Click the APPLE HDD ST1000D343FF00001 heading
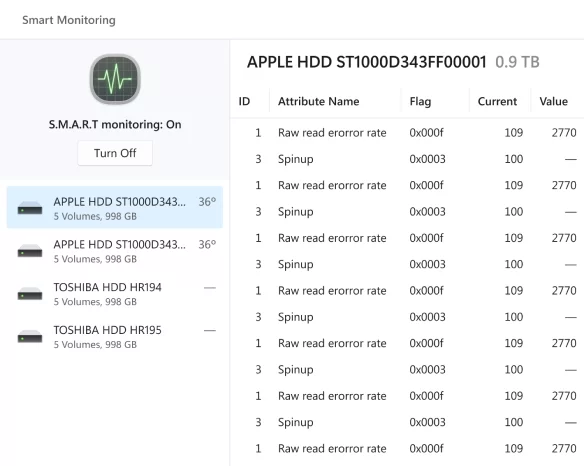This screenshot has height=466, width=584. 367,62
